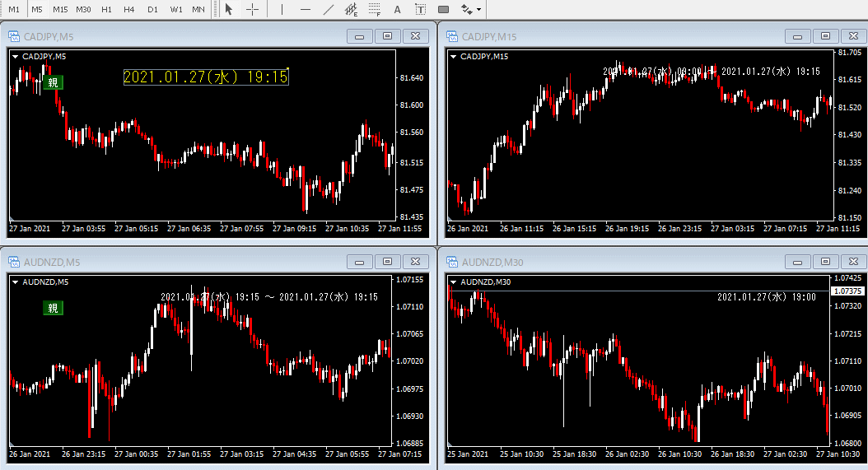Expand the AUDNZD,M5 chart title triangle
The width and height of the screenshot is (868, 470).
click(16, 282)
